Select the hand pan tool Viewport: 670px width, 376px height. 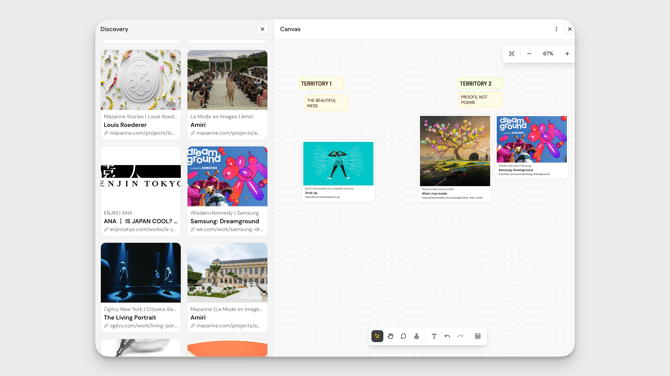390,336
